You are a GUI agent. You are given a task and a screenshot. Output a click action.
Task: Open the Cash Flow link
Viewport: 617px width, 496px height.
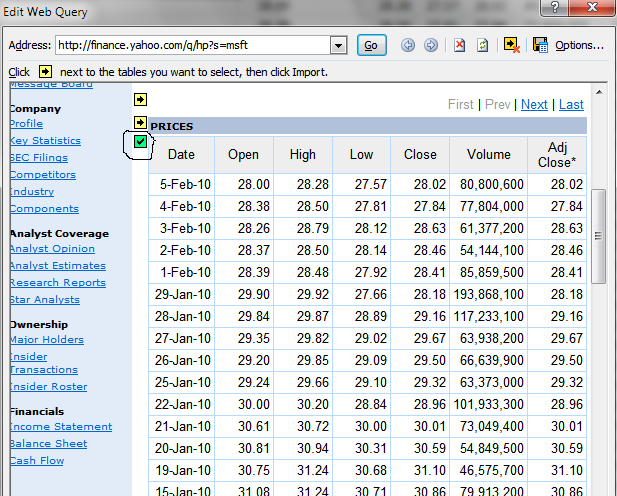tap(37, 461)
